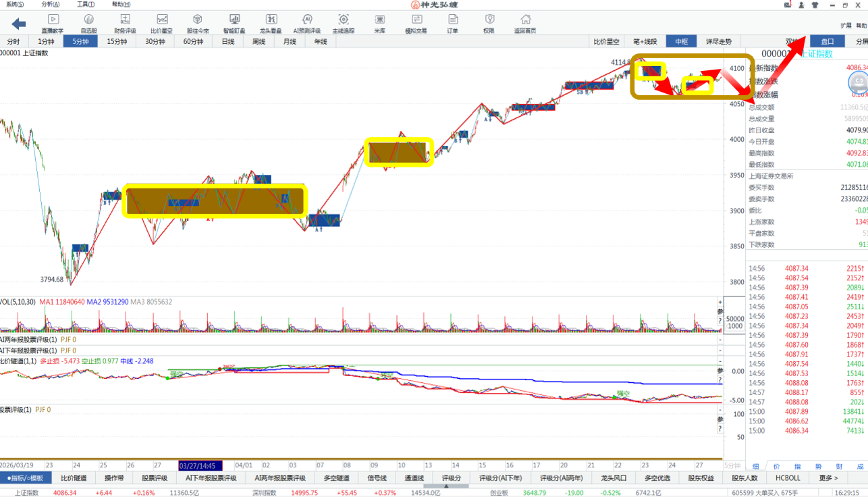Toggle the 中枢 chart overlay button
This screenshot has width=868, height=497.
click(x=682, y=41)
